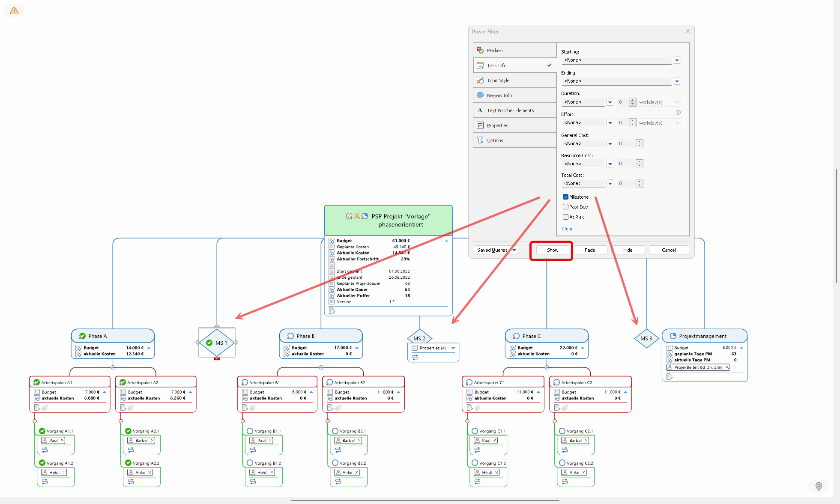Click the notes icon under Arbeitspaket A1
The height and width of the screenshot is (504, 840).
pos(37,408)
